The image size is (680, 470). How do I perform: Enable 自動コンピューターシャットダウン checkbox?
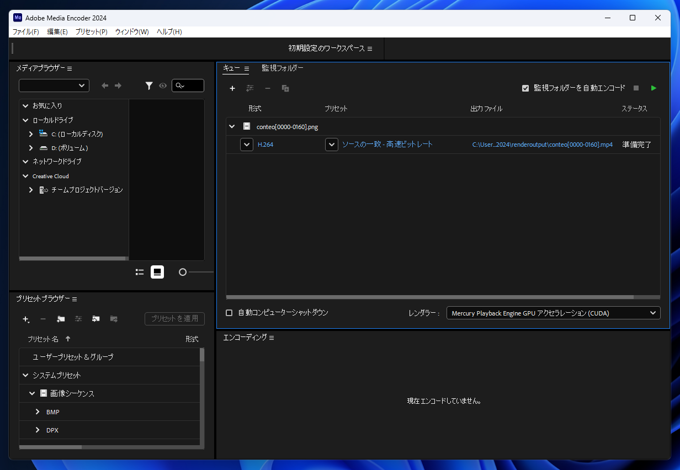tap(229, 313)
